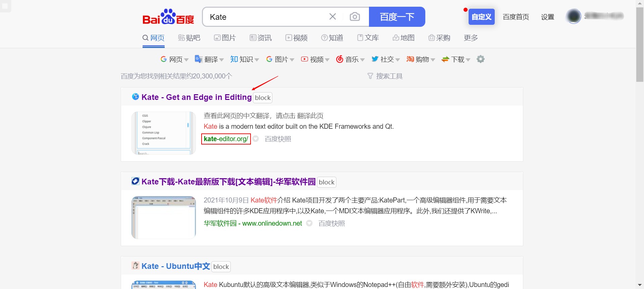Open 华军软件园 - www.onlinedown.net link
This screenshot has height=289, width=644.
253,223
